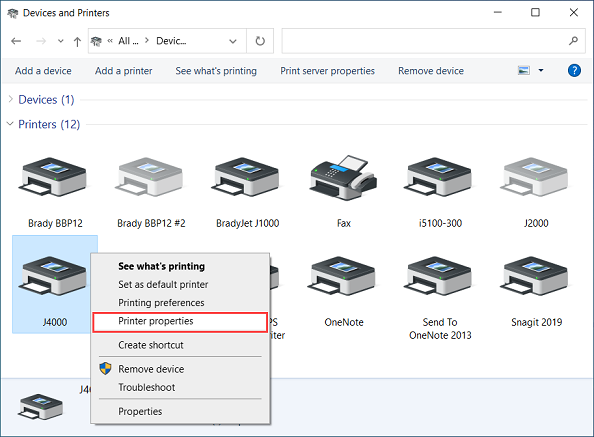Viewport: 594px width, 437px height.
Task: Click the help question mark icon
Action: (x=574, y=70)
